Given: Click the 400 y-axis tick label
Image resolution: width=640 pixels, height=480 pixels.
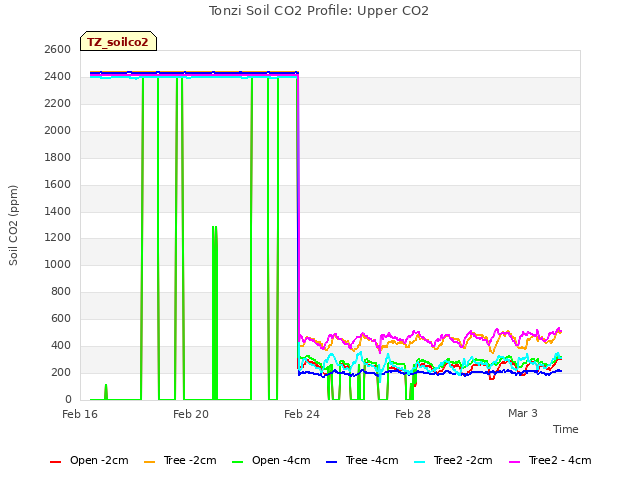Looking at the screenshot, I should [x=61, y=346].
